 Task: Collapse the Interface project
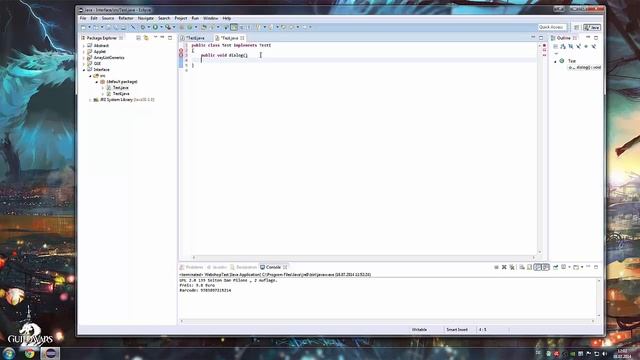pyautogui.click(x=84, y=70)
